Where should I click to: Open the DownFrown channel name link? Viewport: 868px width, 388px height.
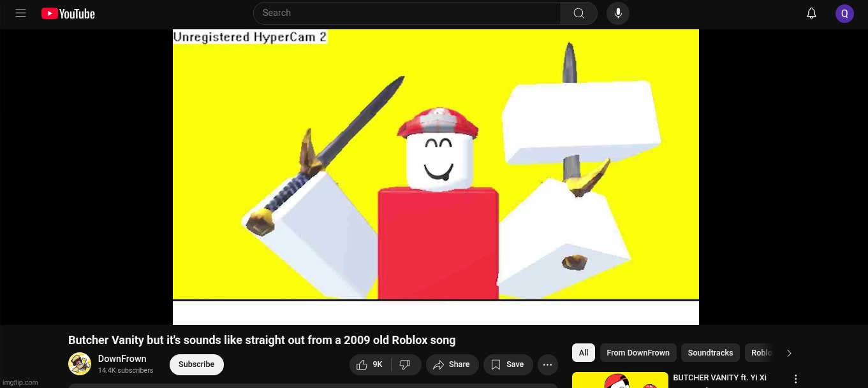122,359
